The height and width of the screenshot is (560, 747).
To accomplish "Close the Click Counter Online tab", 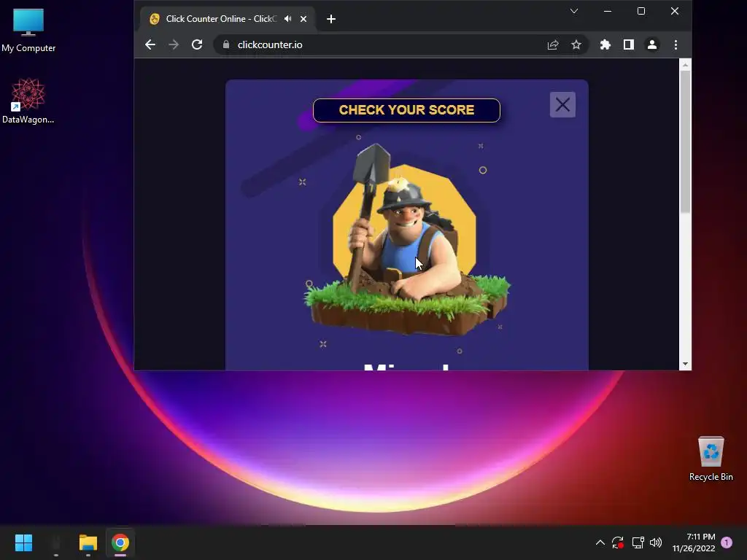I will click(303, 19).
